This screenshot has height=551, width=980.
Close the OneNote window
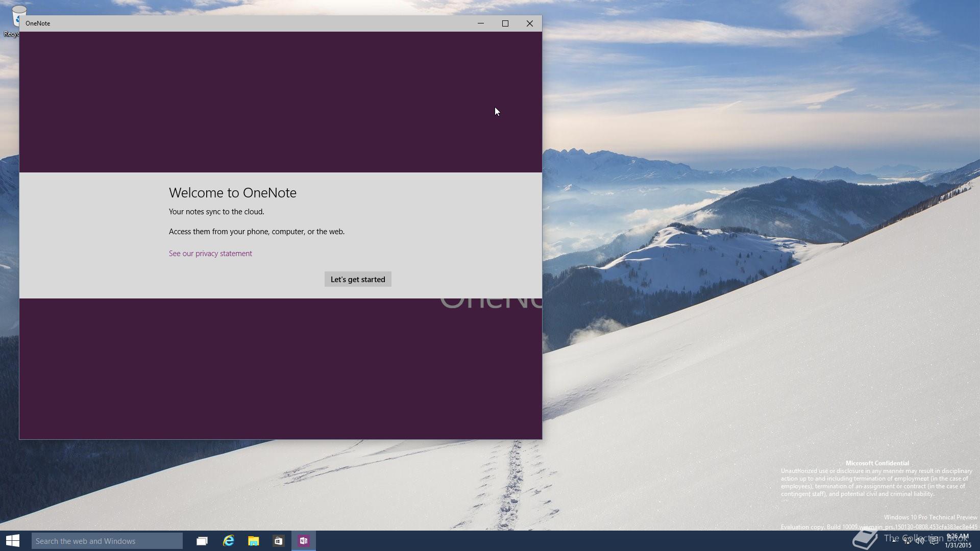coord(530,23)
